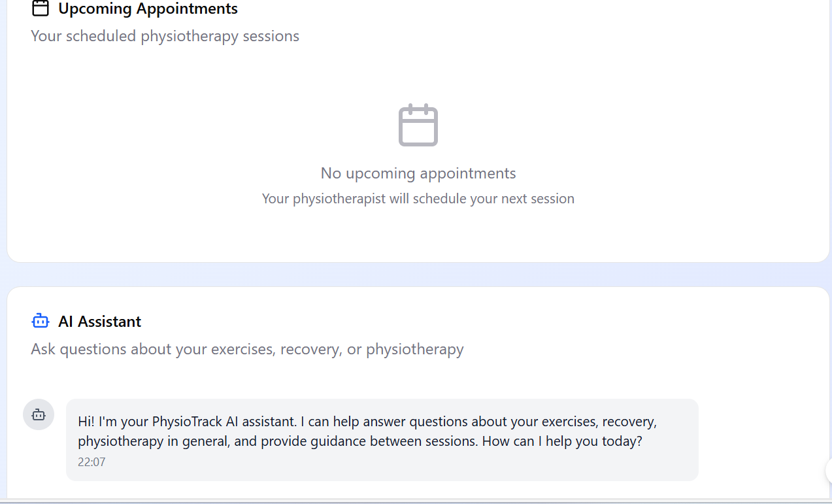832x504 pixels.
Task: Click the AI Assistant section heading
Action: click(99, 321)
